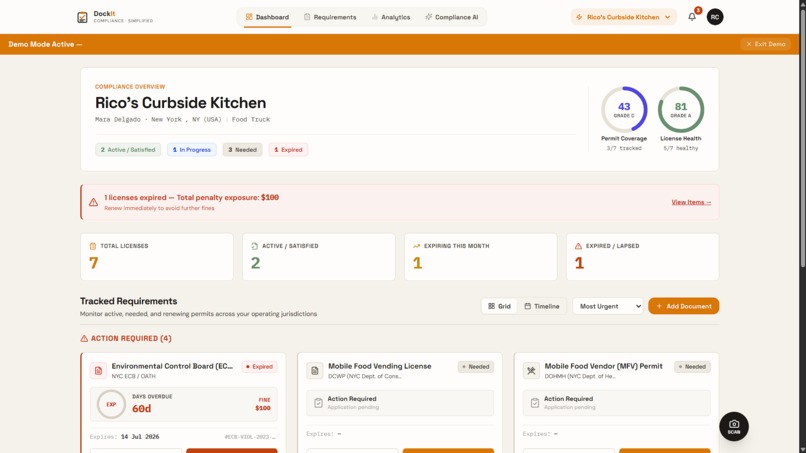Click the EXP overdue ring indicator

click(111, 404)
